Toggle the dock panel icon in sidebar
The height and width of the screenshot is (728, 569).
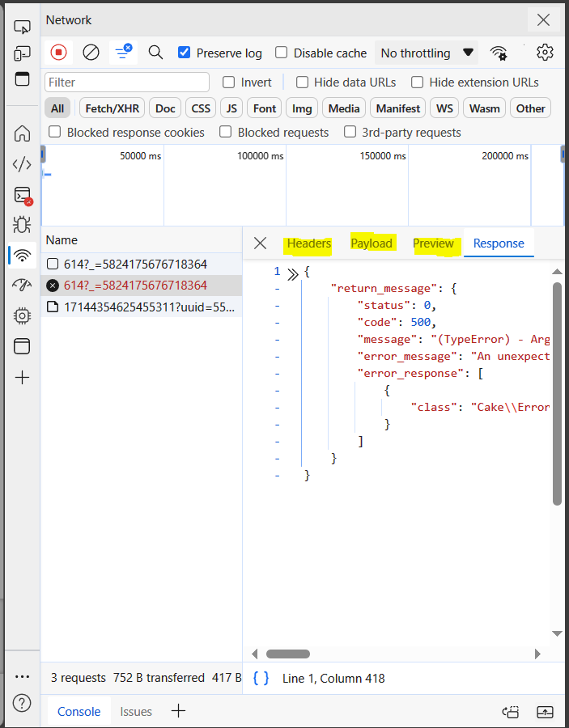pyautogui.click(x=22, y=79)
